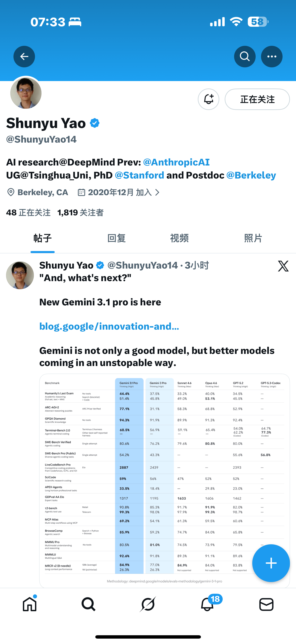Tap the X logo icon on the post
The image size is (296, 644).
(283, 266)
